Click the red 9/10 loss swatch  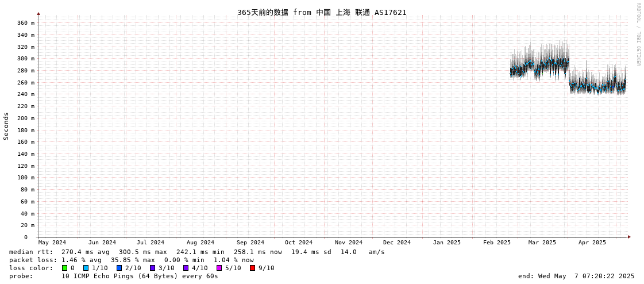tap(252, 268)
